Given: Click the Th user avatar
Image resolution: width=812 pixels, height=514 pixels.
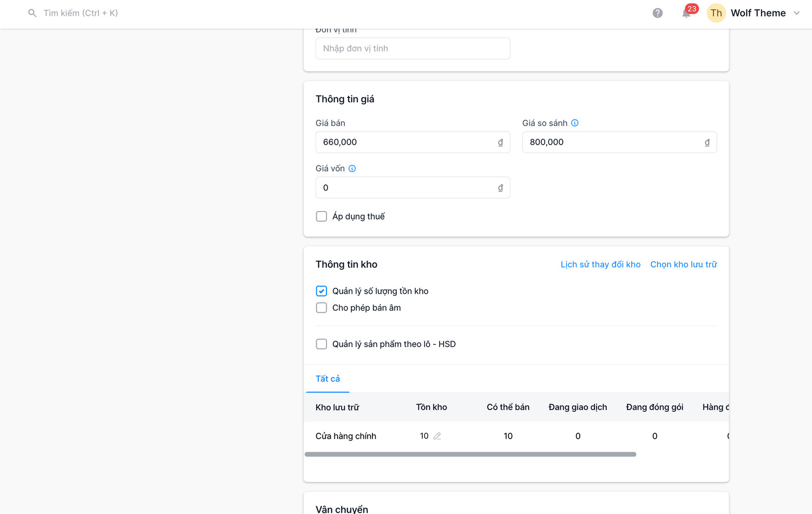Looking at the screenshot, I should click(716, 13).
